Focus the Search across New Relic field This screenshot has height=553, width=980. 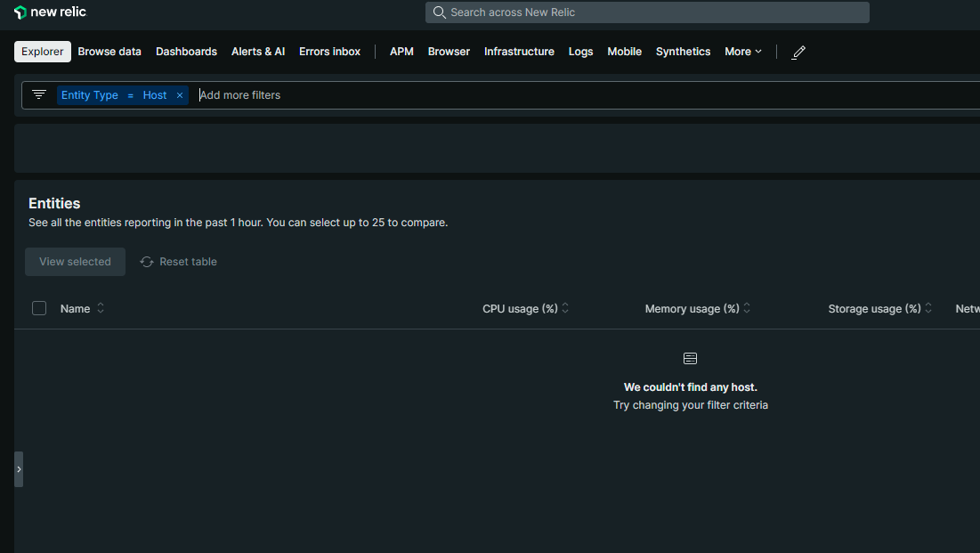tap(647, 12)
